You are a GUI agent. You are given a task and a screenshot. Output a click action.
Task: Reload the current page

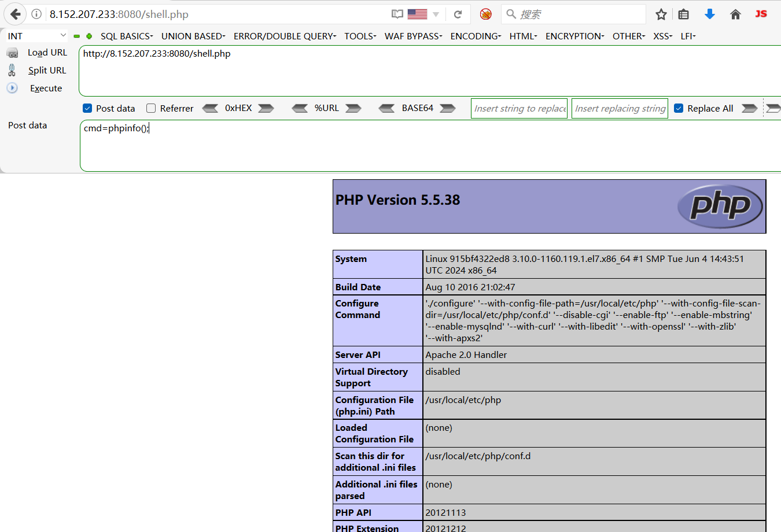point(458,14)
